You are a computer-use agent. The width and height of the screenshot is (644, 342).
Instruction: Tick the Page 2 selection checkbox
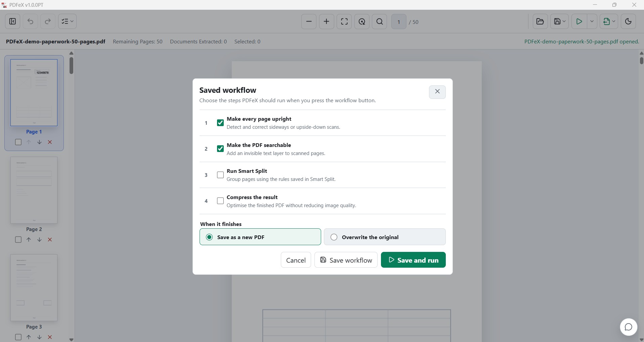click(18, 240)
